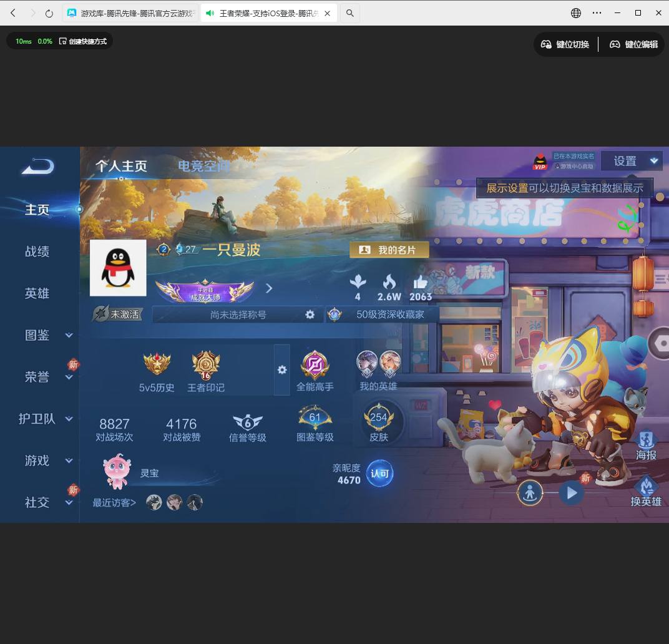
Task: Click the gear beside 尚未选择称号
Action: (x=310, y=315)
